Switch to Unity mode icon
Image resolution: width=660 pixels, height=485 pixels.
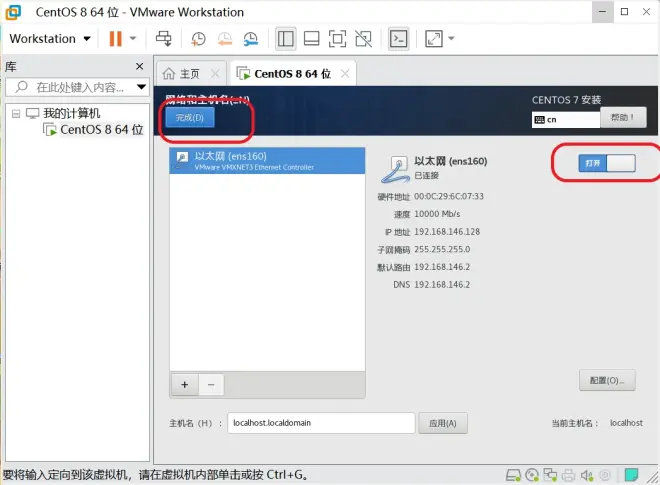tap(364, 39)
